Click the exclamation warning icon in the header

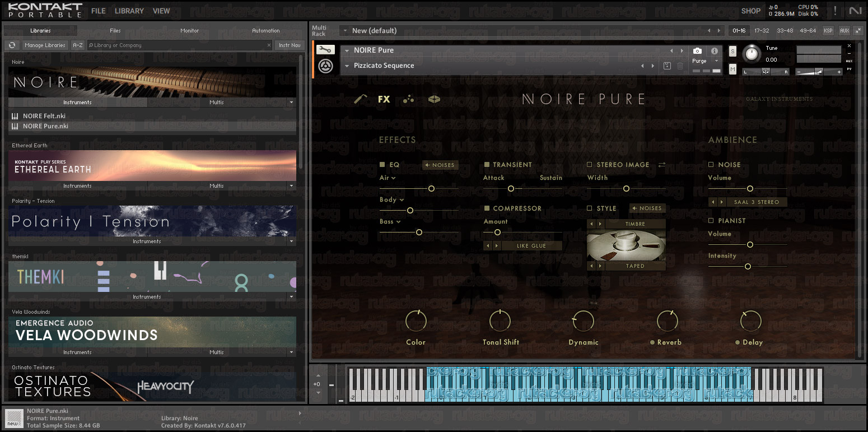[835, 11]
